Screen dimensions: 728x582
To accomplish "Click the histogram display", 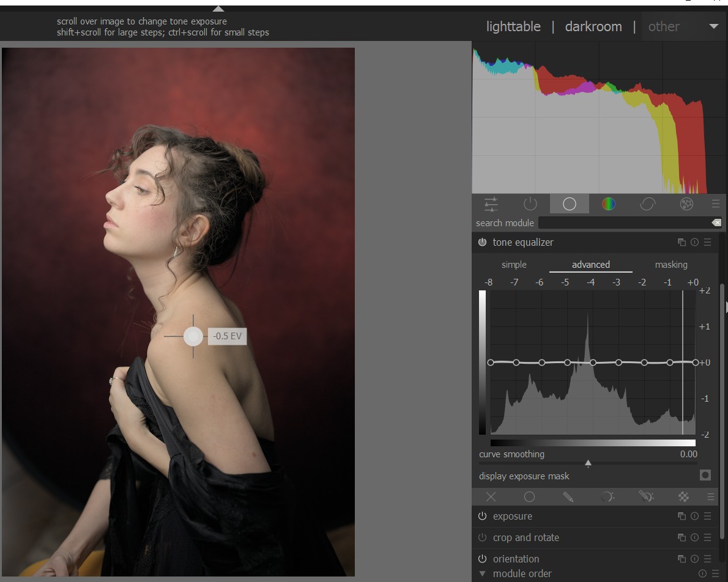I will pos(598,117).
